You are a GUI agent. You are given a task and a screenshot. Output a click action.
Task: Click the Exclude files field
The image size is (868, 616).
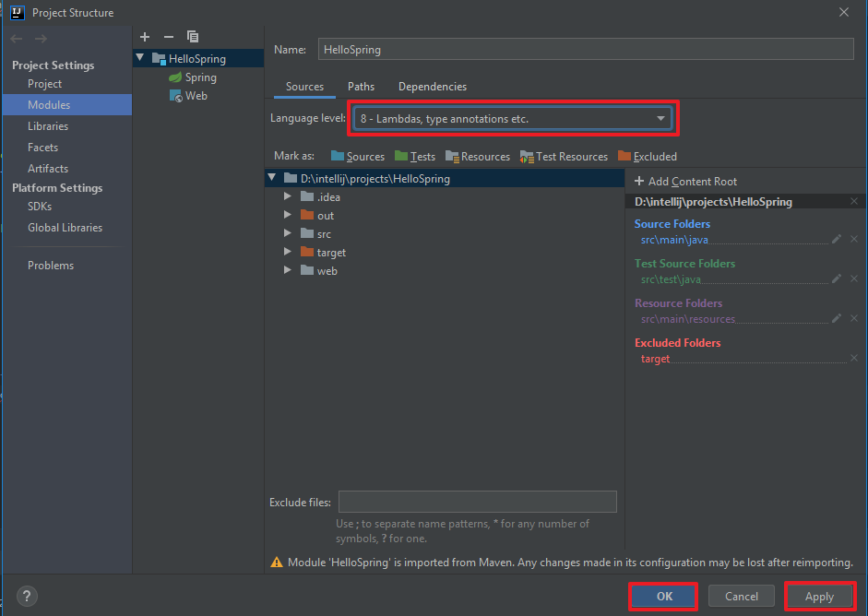tap(477, 502)
